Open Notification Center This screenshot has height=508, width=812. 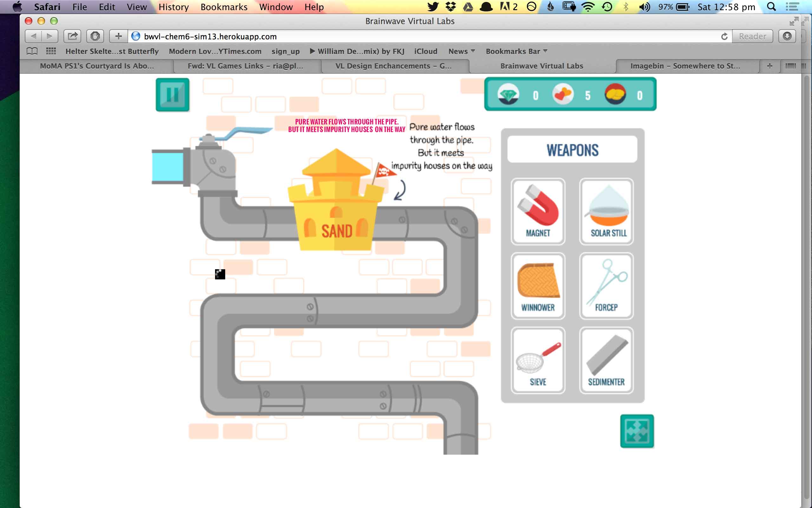[x=792, y=7]
